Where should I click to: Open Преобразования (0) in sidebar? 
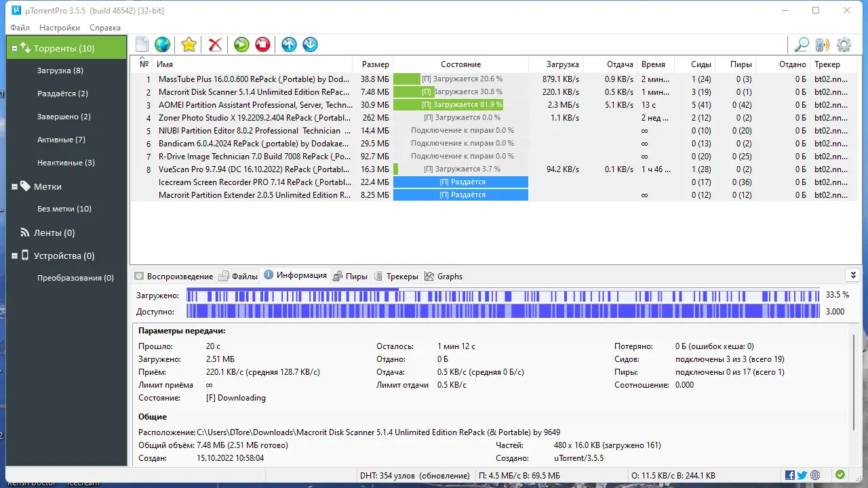[x=75, y=278]
